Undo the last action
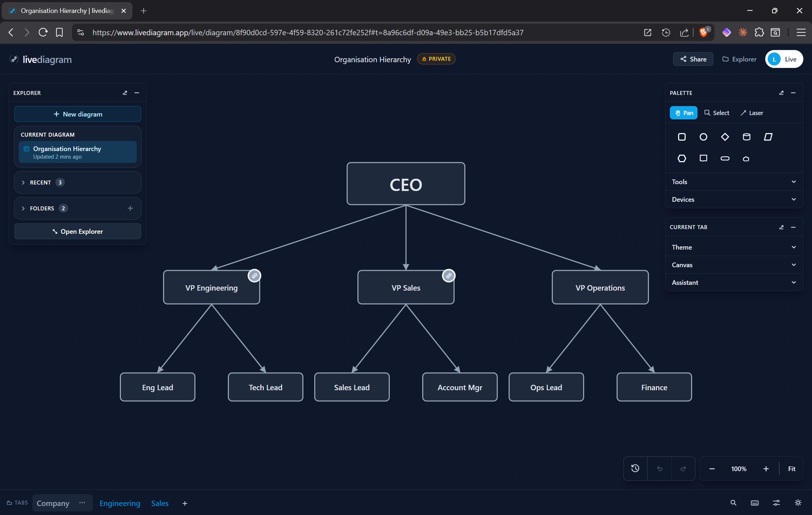The width and height of the screenshot is (812, 515). [x=659, y=468]
